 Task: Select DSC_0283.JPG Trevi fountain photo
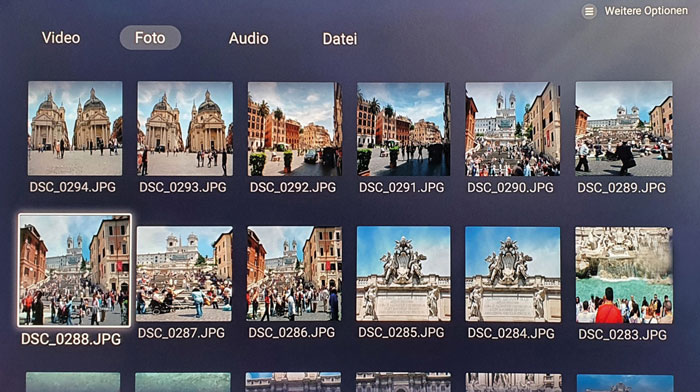point(624,275)
